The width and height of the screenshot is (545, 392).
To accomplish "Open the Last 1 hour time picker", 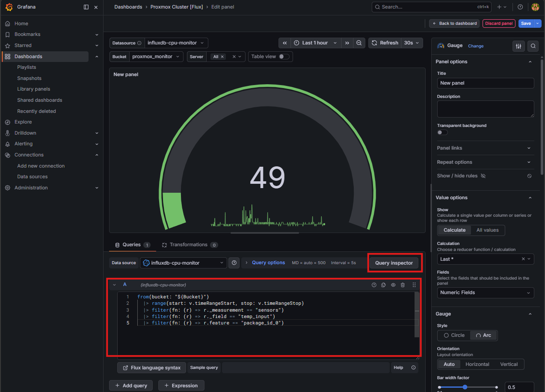I will (316, 43).
